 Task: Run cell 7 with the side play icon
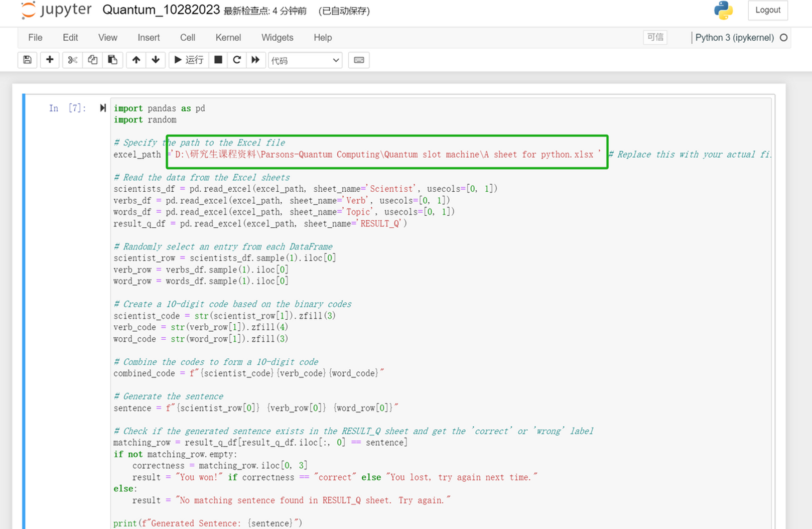103,108
